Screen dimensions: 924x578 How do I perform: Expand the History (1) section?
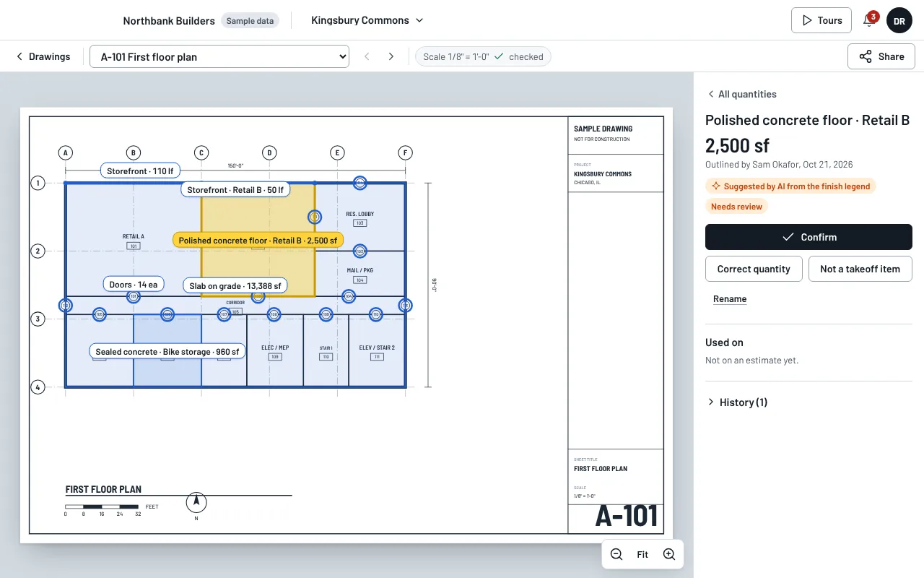pyautogui.click(x=736, y=402)
